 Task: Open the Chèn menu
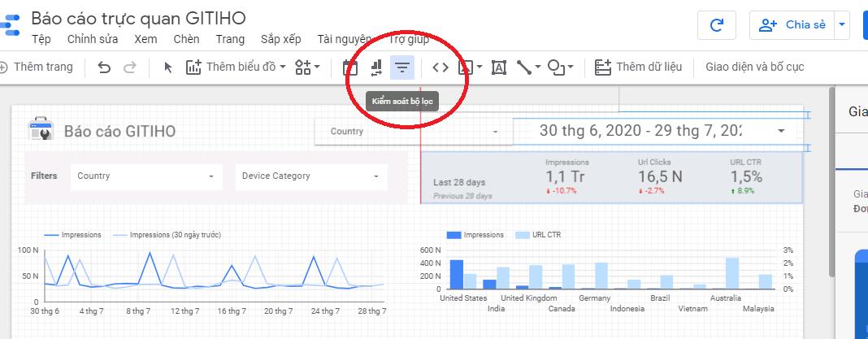(x=187, y=39)
